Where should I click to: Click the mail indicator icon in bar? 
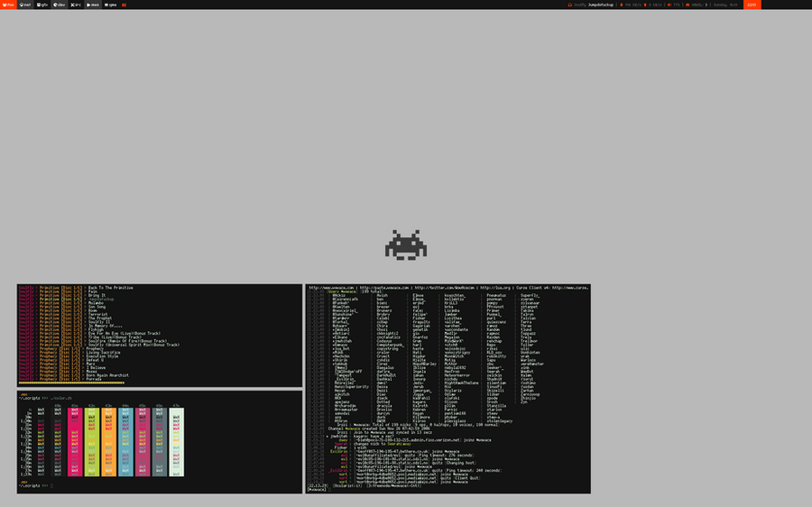click(687, 5)
